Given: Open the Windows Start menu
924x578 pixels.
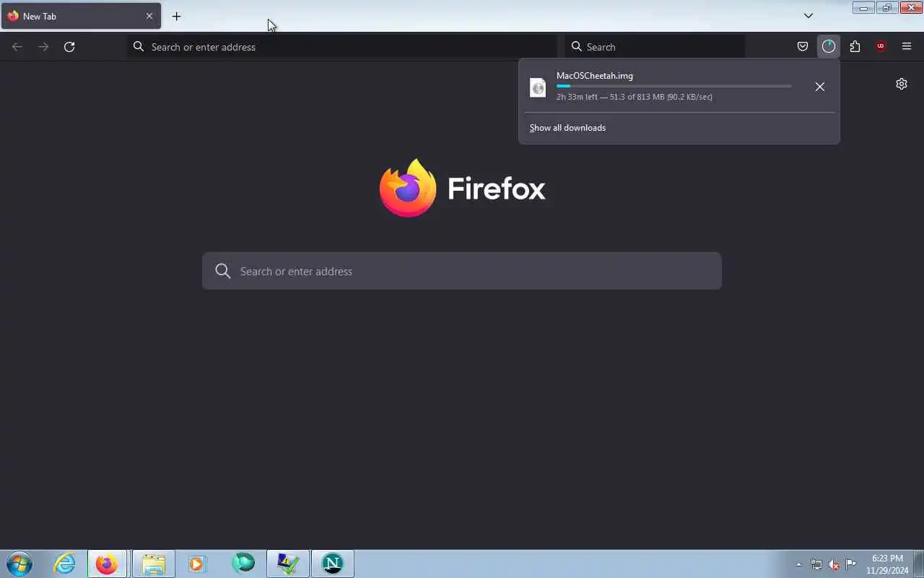Looking at the screenshot, I should point(19,564).
